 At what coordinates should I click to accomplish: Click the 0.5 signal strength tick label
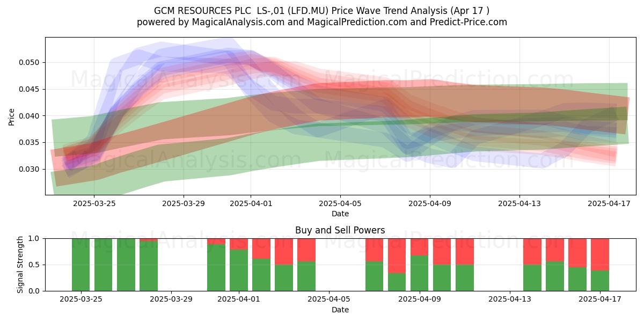[34, 265]
